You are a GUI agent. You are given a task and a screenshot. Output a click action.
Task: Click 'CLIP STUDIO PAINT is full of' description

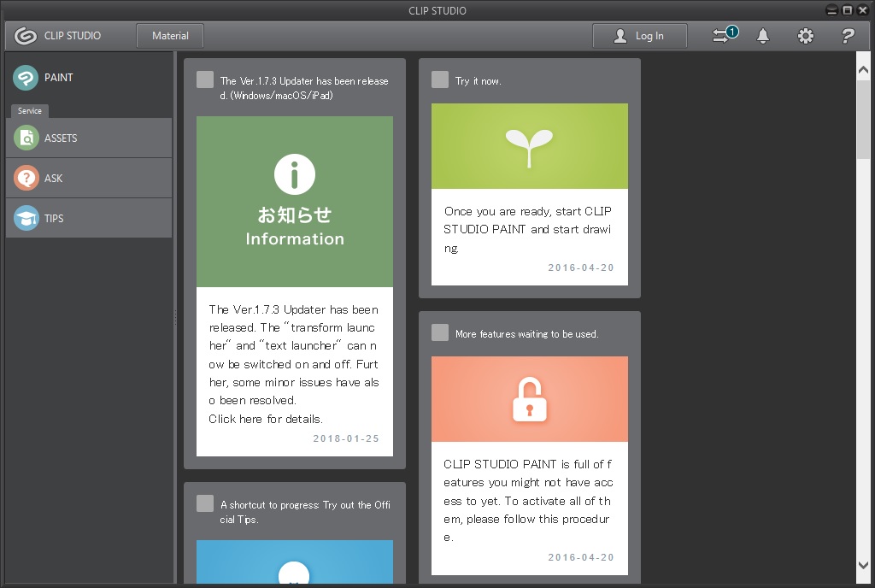click(x=528, y=501)
